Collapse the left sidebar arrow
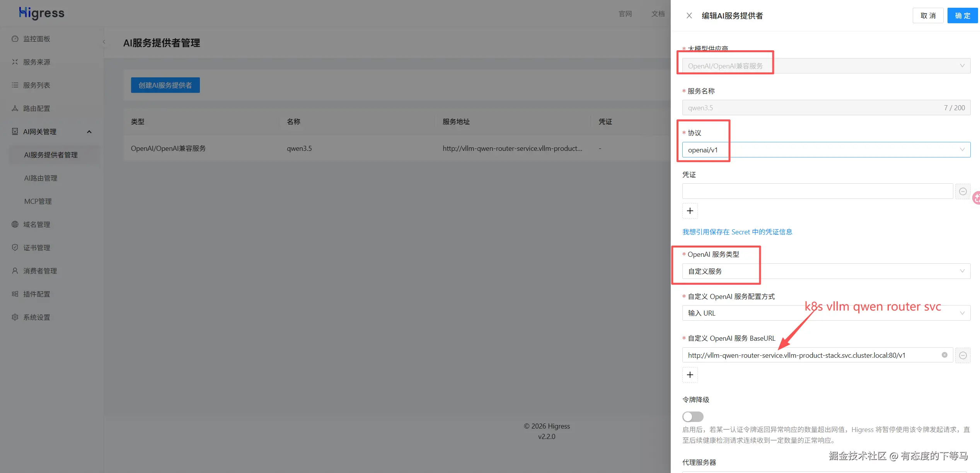The height and width of the screenshot is (473, 980). click(x=104, y=42)
